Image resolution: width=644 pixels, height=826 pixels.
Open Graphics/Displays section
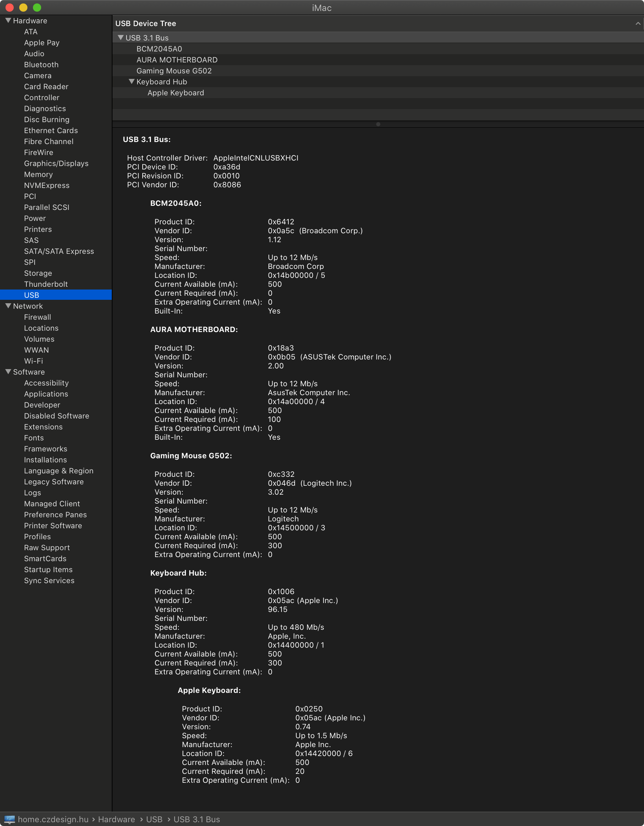[56, 163]
